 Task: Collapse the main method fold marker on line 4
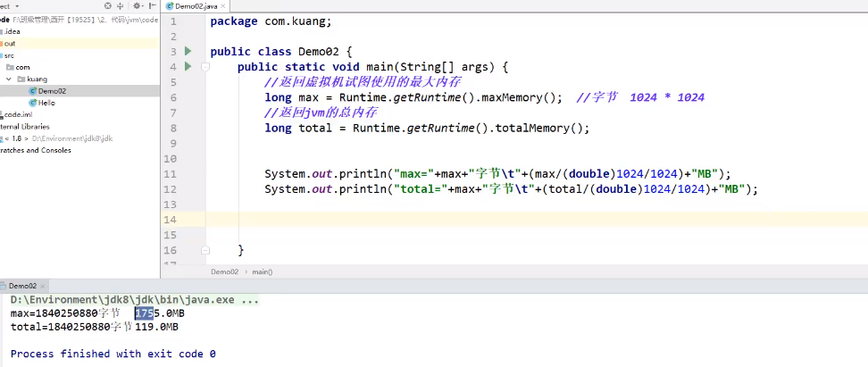(205, 67)
